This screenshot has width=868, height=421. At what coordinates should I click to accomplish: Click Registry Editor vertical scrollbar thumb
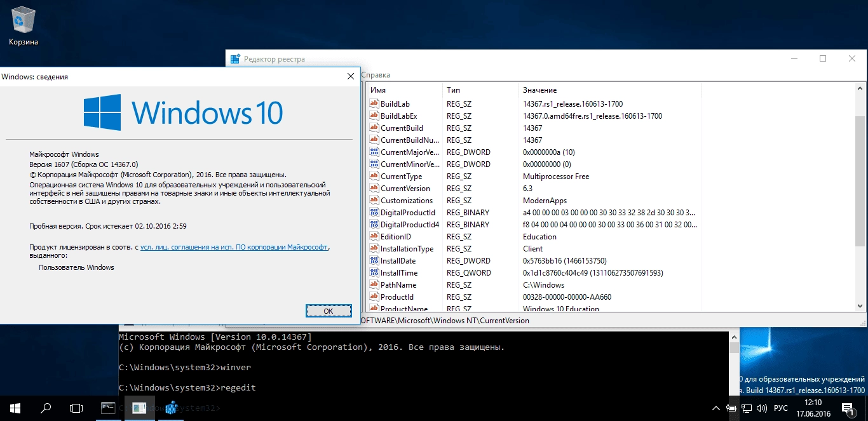tap(860, 181)
